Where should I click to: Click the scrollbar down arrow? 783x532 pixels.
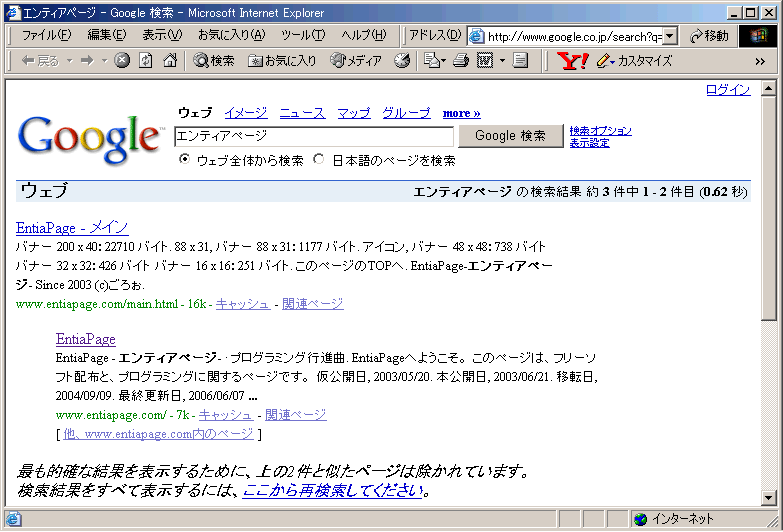pos(769,497)
